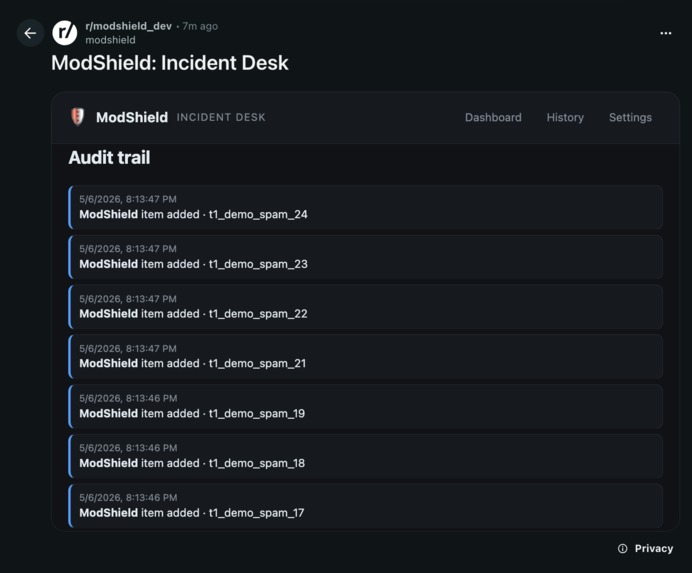
Task: Select the audit entry t1_demo_spam_18
Action: tap(365, 456)
